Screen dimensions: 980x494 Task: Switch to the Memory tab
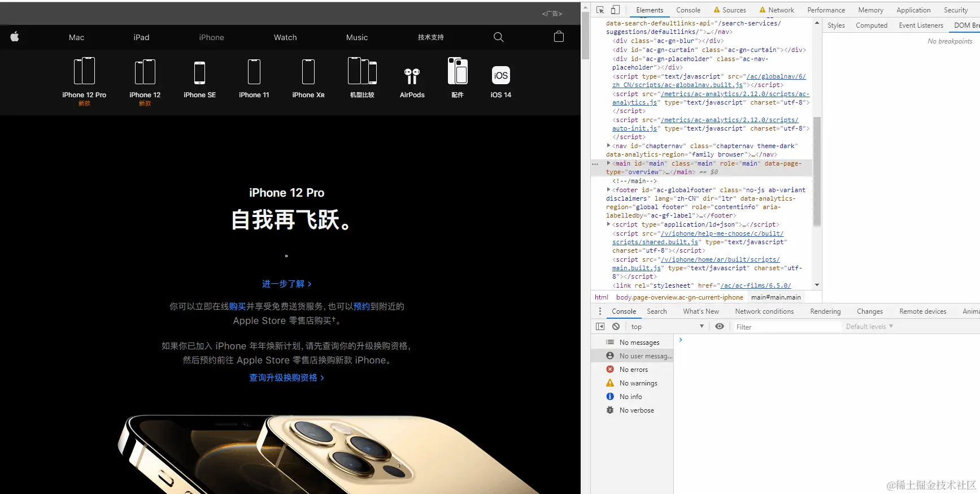coord(870,10)
